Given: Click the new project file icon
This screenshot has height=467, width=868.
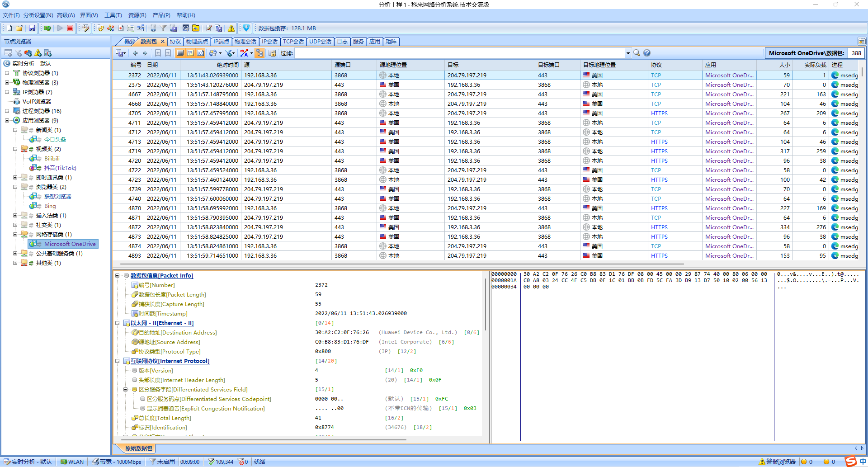Looking at the screenshot, I should [9, 28].
